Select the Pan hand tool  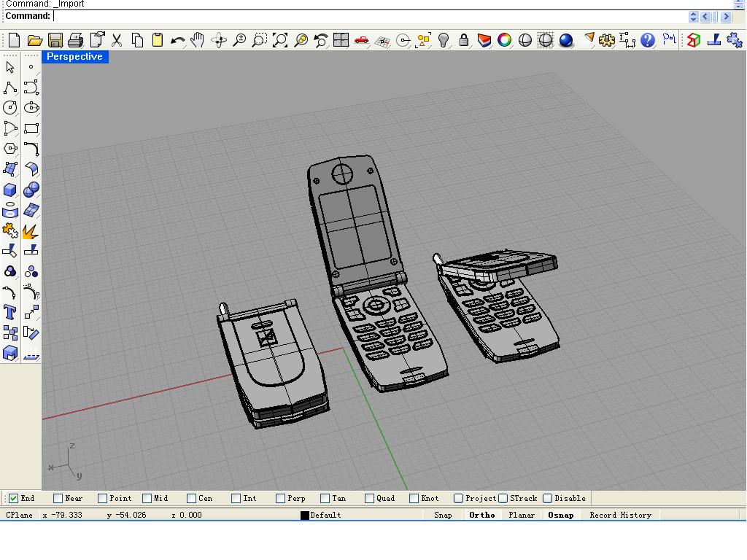tap(198, 41)
